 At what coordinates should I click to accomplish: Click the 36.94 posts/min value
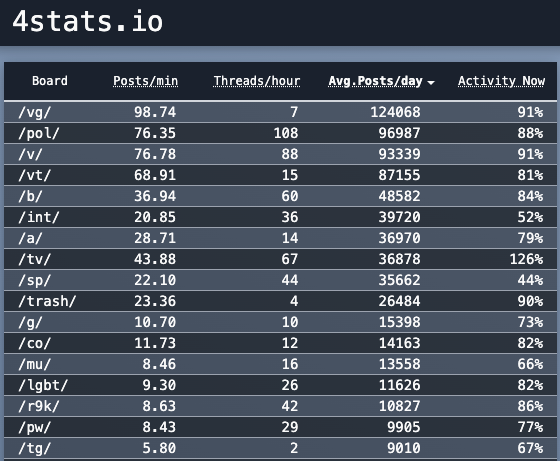coord(155,196)
